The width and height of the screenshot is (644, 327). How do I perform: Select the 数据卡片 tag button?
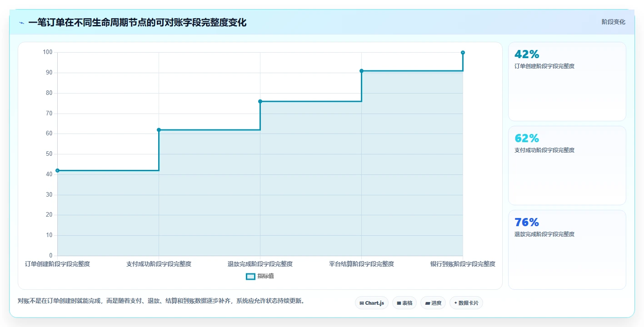466,303
